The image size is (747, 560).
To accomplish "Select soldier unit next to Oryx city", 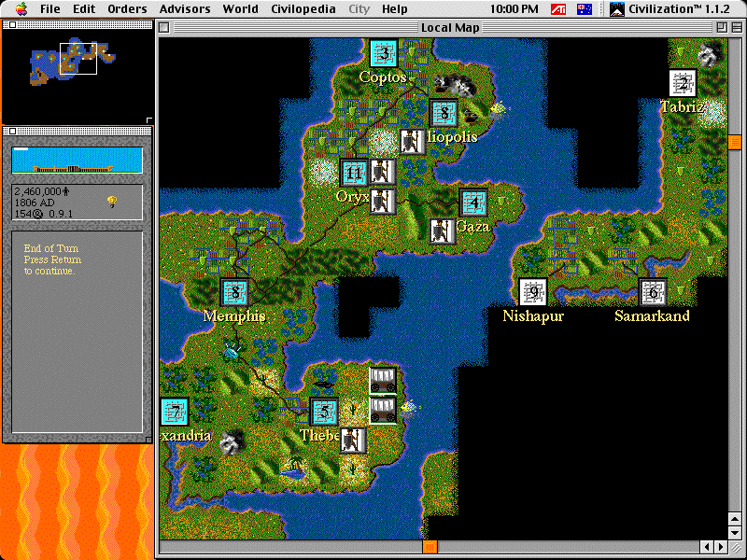I will click(x=383, y=172).
